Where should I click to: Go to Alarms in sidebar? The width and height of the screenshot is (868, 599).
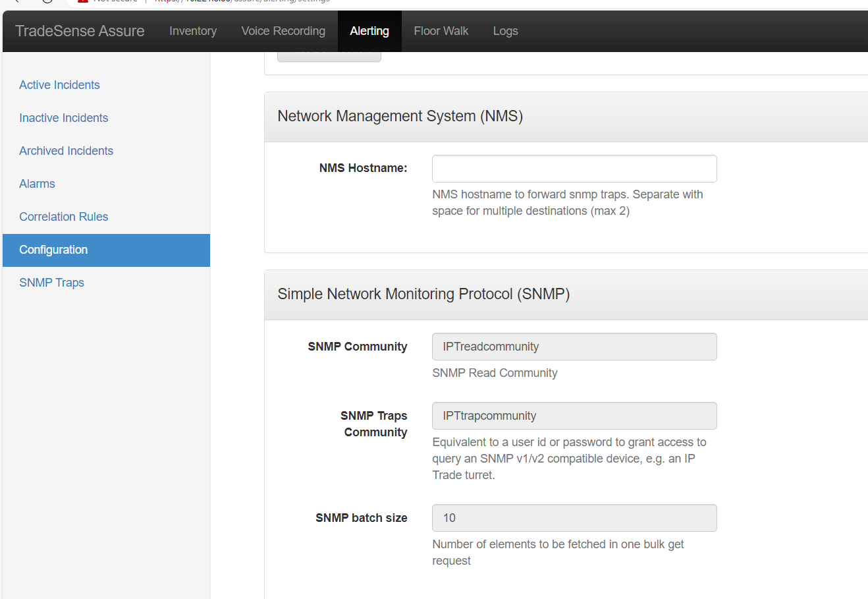click(37, 184)
